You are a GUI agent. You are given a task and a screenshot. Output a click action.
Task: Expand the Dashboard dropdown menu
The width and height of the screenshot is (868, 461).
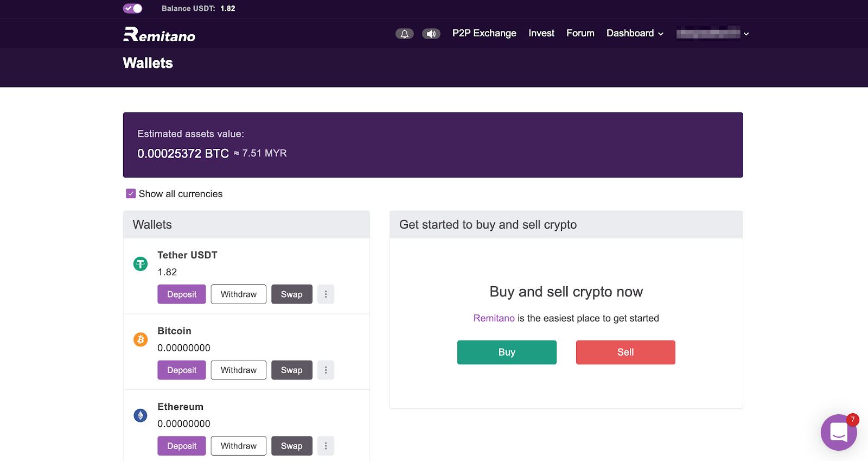634,33
